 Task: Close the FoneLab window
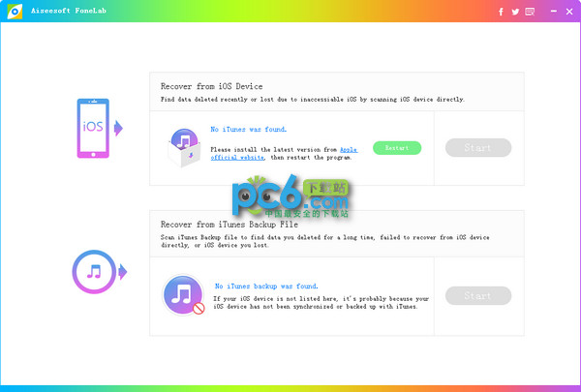point(569,12)
